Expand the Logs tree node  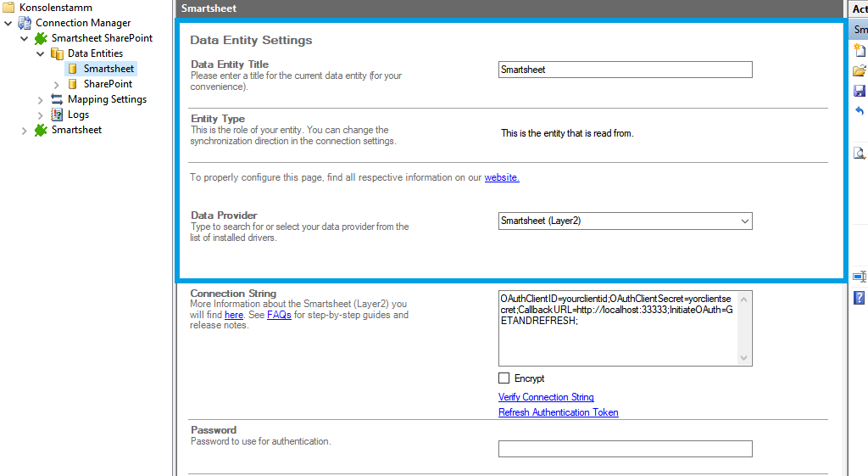point(41,115)
